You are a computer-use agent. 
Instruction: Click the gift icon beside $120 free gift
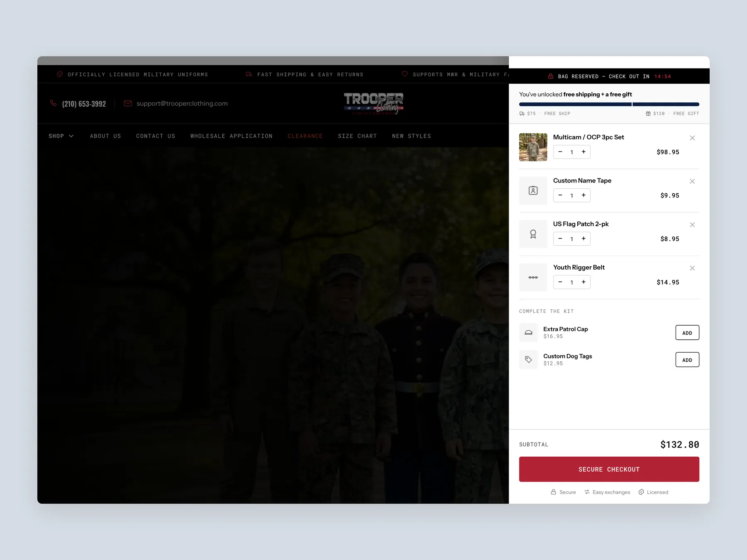[x=648, y=114]
